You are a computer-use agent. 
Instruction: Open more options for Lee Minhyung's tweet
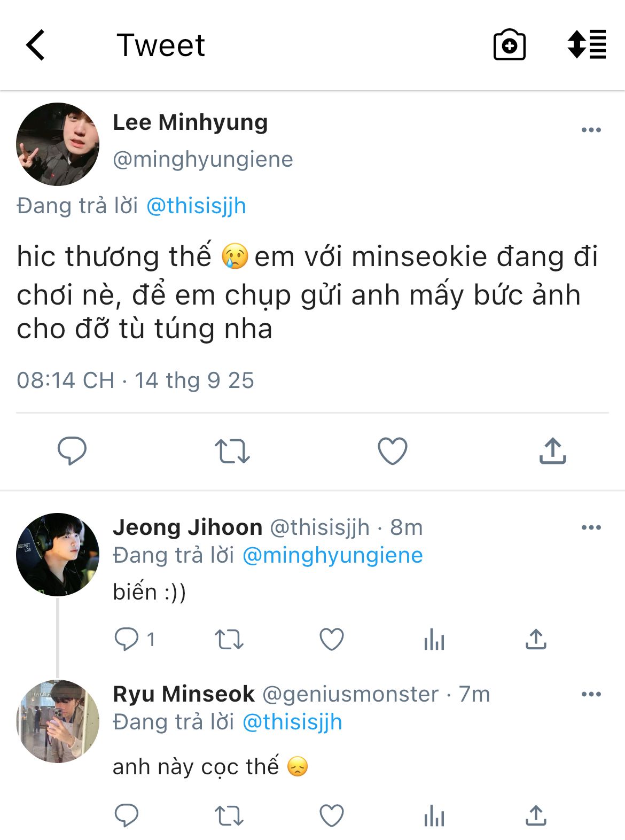tap(591, 130)
